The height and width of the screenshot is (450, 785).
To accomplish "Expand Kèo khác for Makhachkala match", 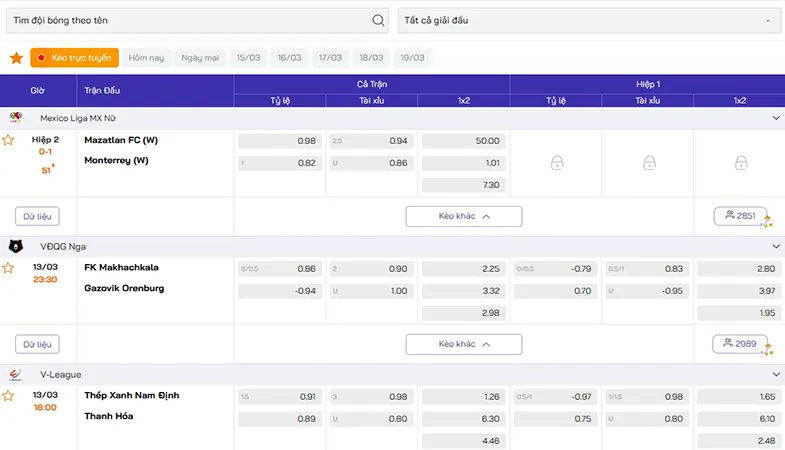I will point(464,344).
